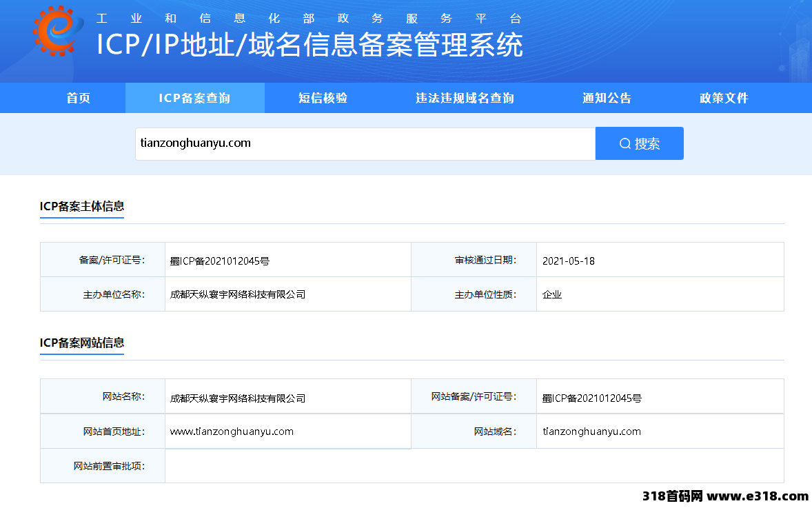Click the ICP/IP地址/域名信息备案管理系统 title
The width and height of the screenshot is (812, 508).
pyautogui.click(x=309, y=45)
